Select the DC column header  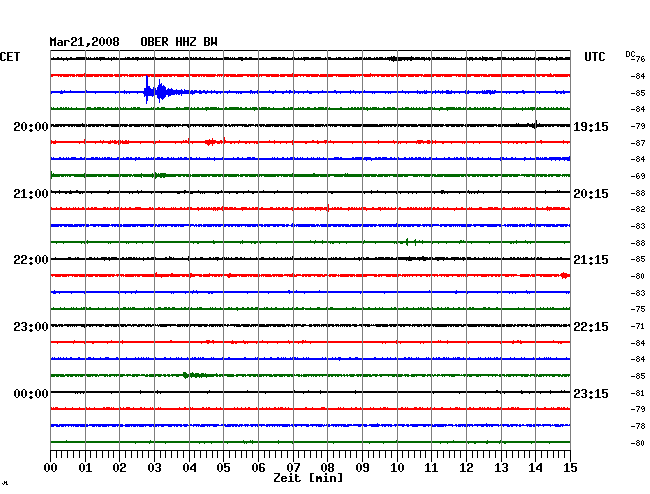pyautogui.click(x=630, y=54)
